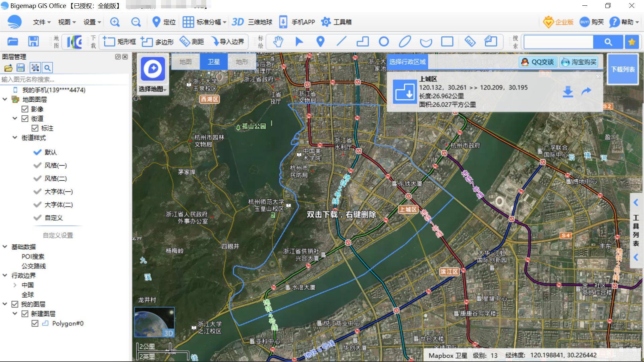This screenshot has height=362, width=644.
Task: Expand the 中国 tree node
Action: pyautogui.click(x=15, y=285)
